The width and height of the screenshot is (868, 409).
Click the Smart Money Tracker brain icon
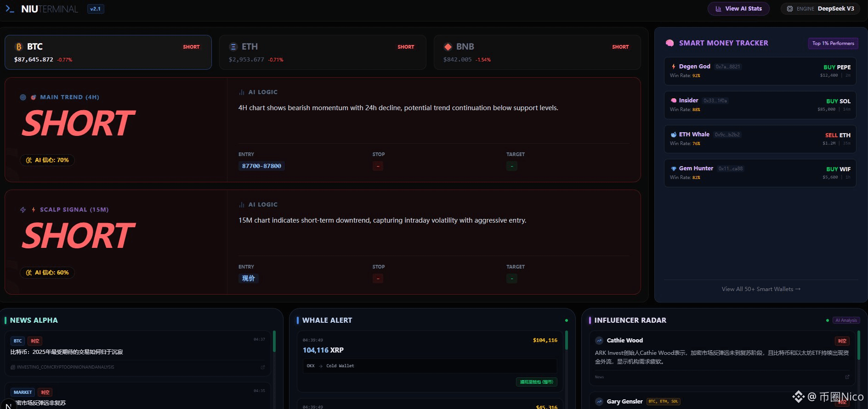(670, 43)
